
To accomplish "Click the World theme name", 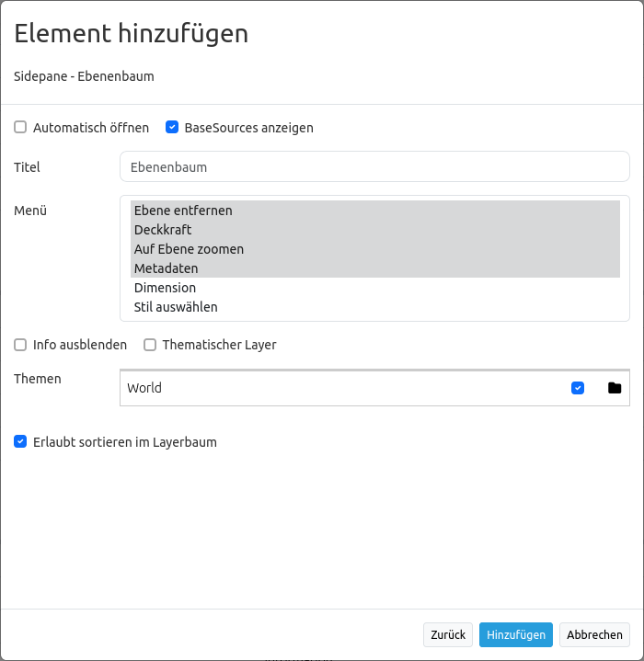I will pyautogui.click(x=144, y=388).
